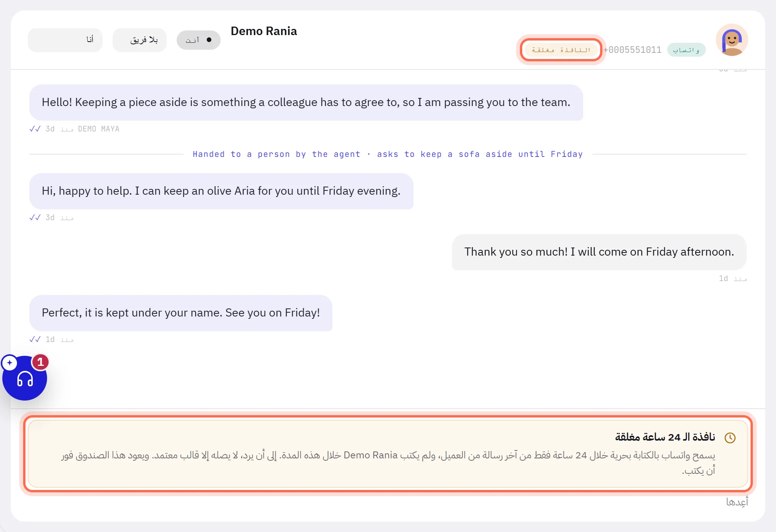Select the message about passing you to the team
Screen dimensions: 776x532
[306, 102]
